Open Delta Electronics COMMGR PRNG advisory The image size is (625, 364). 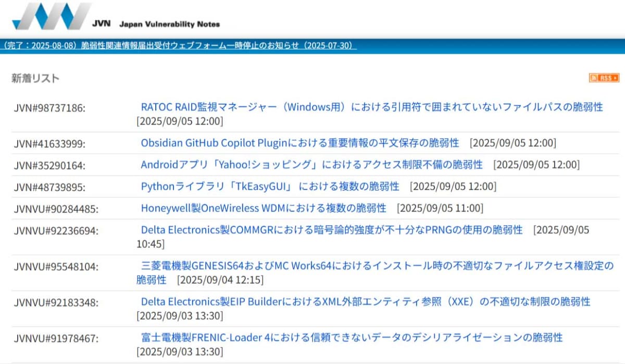pos(332,230)
